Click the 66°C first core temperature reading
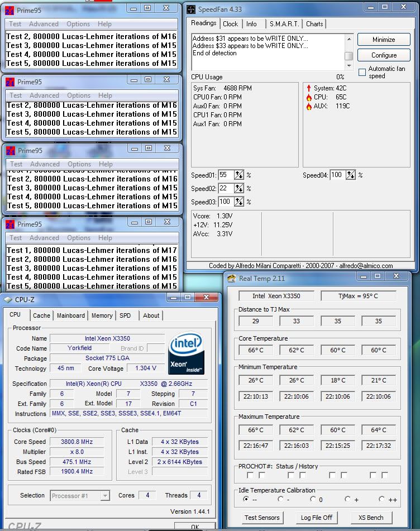 pos(256,350)
